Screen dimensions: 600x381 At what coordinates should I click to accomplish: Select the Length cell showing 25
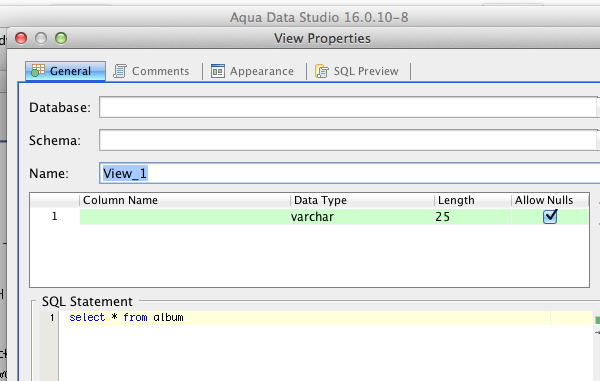pos(473,217)
